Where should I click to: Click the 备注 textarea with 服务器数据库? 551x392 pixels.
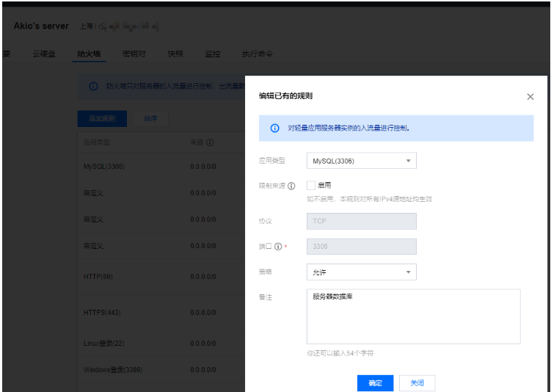(413, 316)
